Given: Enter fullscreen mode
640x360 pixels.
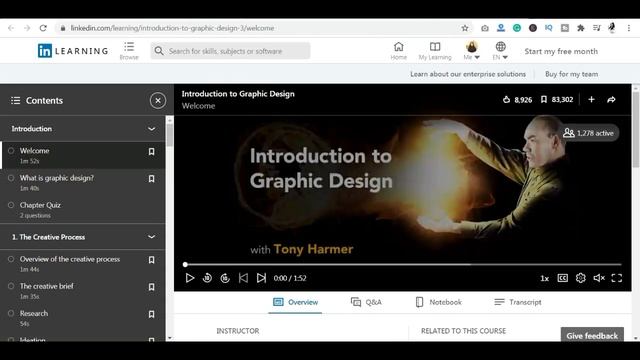Looking at the screenshot, I should coord(616,278).
